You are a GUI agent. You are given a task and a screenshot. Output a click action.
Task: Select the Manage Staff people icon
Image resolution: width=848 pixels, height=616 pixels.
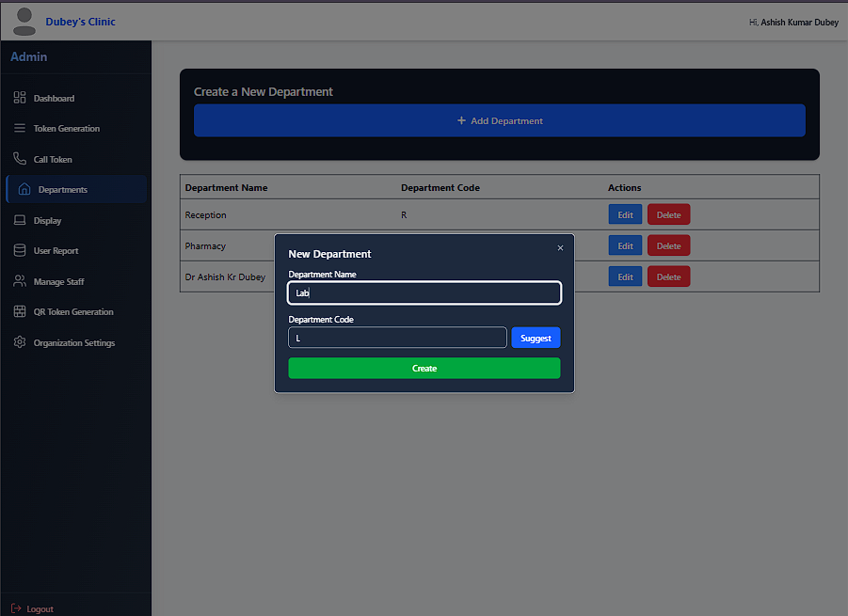21,281
